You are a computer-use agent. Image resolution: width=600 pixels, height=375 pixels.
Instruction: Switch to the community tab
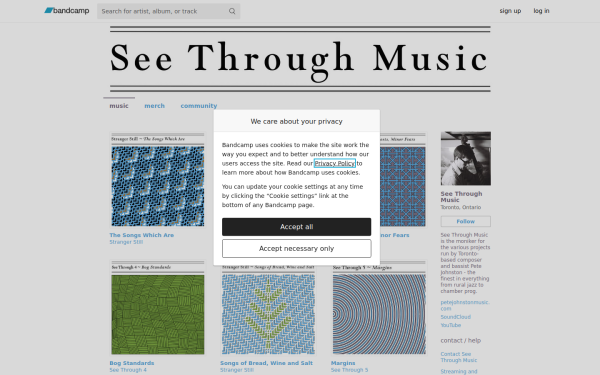click(199, 106)
